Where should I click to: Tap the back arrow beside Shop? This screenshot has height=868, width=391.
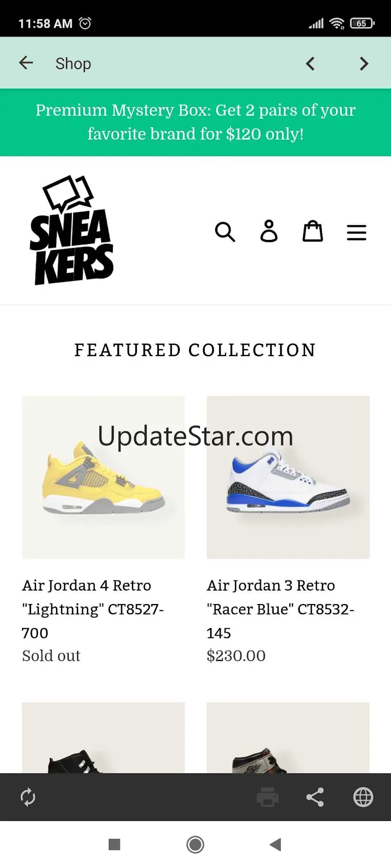26,63
